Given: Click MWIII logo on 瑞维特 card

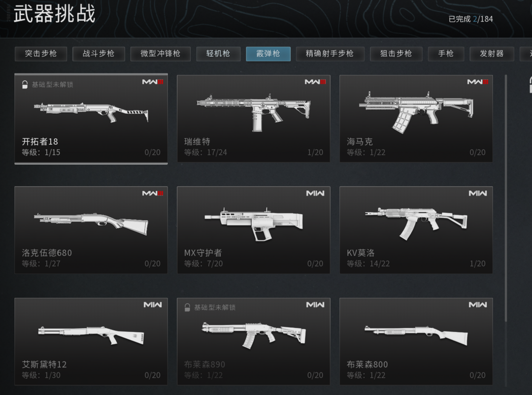Looking at the screenshot, I should point(315,82).
